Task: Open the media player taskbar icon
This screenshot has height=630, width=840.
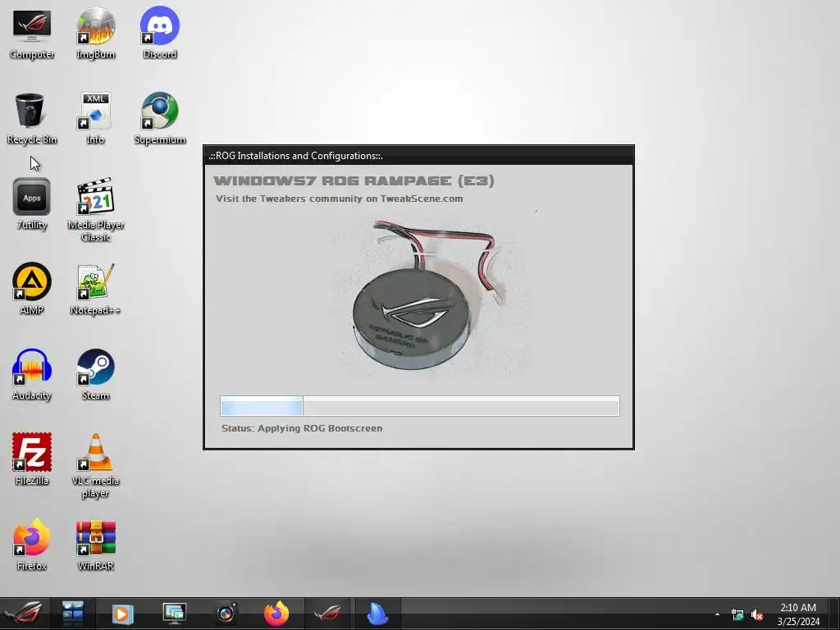Action: pyautogui.click(x=123, y=614)
